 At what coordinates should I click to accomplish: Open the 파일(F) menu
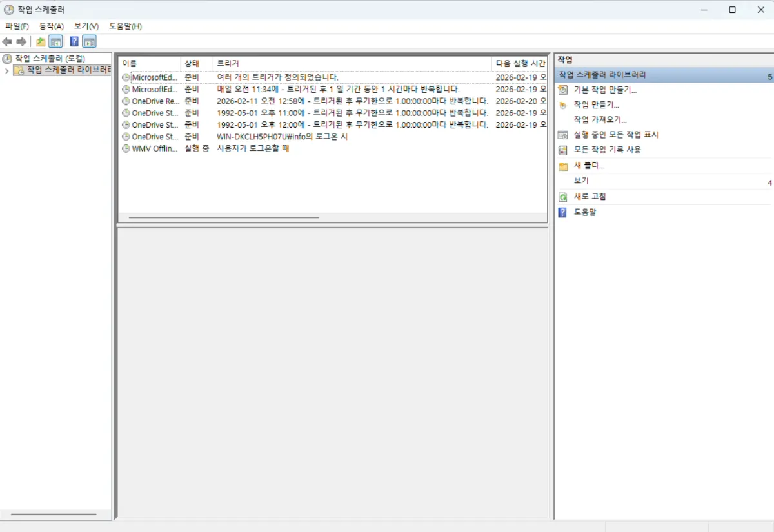[17, 26]
